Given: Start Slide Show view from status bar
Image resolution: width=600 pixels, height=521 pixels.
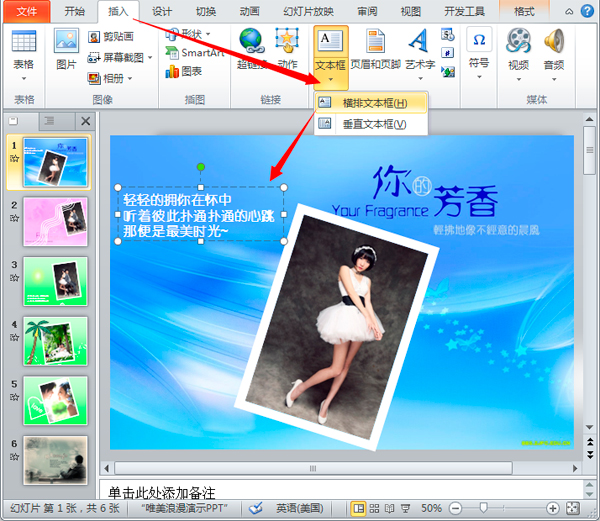Looking at the screenshot, I should [x=405, y=508].
